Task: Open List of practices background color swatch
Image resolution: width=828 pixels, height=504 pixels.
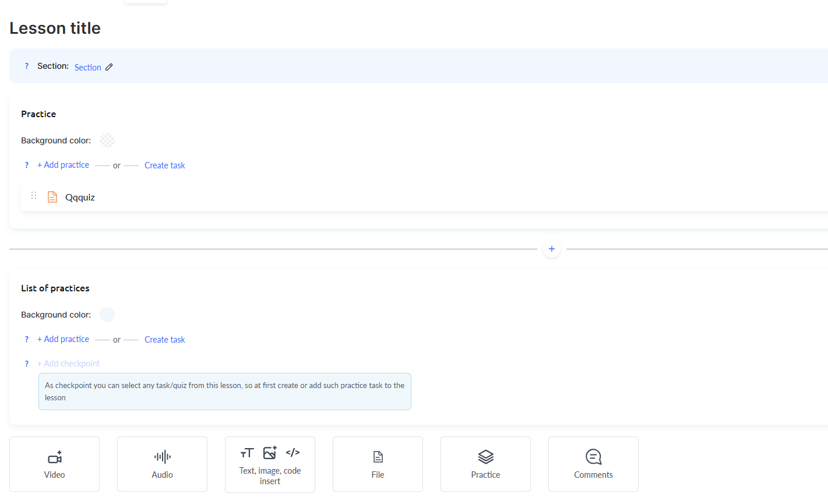Action: pyautogui.click(x=107, y=315)
